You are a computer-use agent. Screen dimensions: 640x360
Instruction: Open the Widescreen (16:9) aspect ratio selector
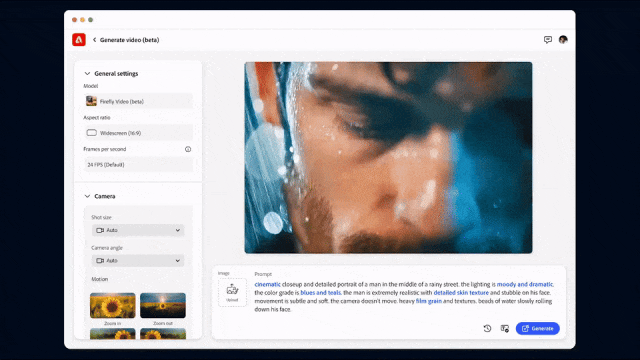click(x=138, y=133)
